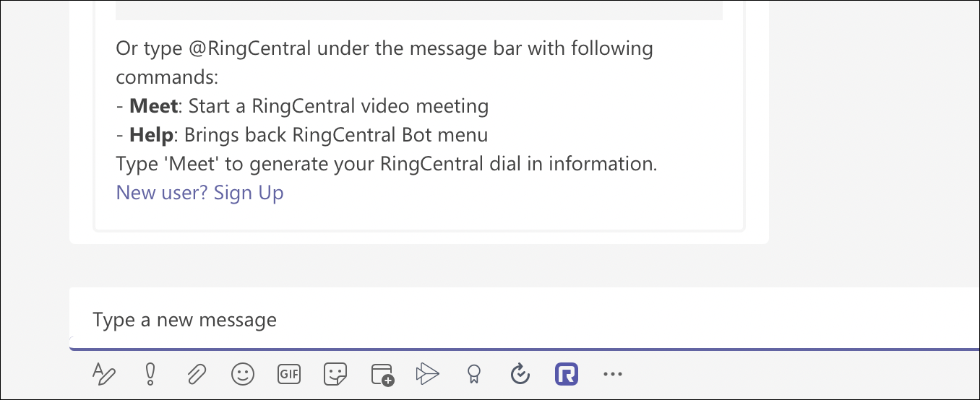Attach a file using paperclip icon

coord(196,373)
